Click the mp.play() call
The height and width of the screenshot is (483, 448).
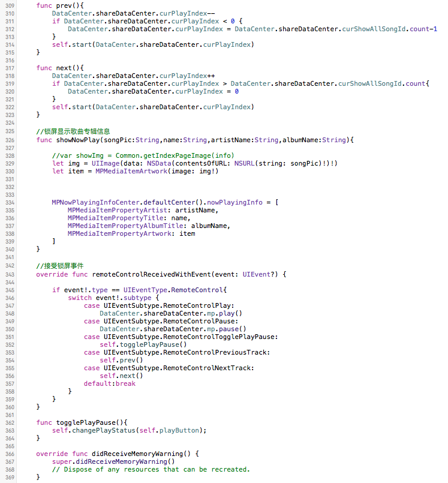[x=225, y=314]
